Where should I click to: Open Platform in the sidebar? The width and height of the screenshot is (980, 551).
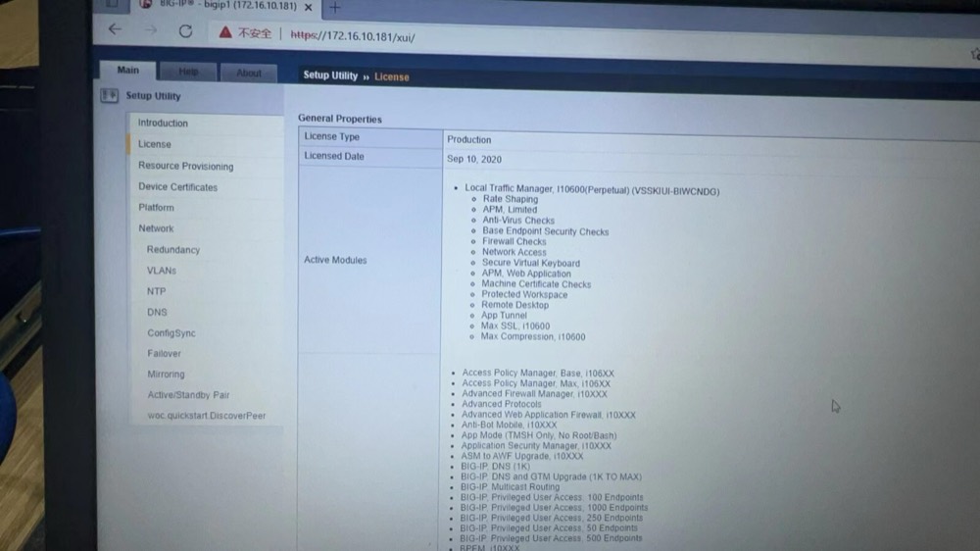click(156, 207)
